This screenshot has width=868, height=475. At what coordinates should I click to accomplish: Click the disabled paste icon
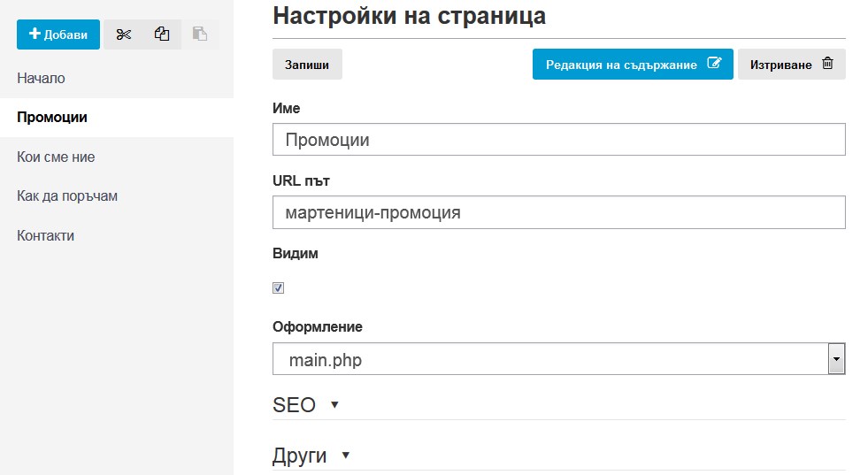200,34
